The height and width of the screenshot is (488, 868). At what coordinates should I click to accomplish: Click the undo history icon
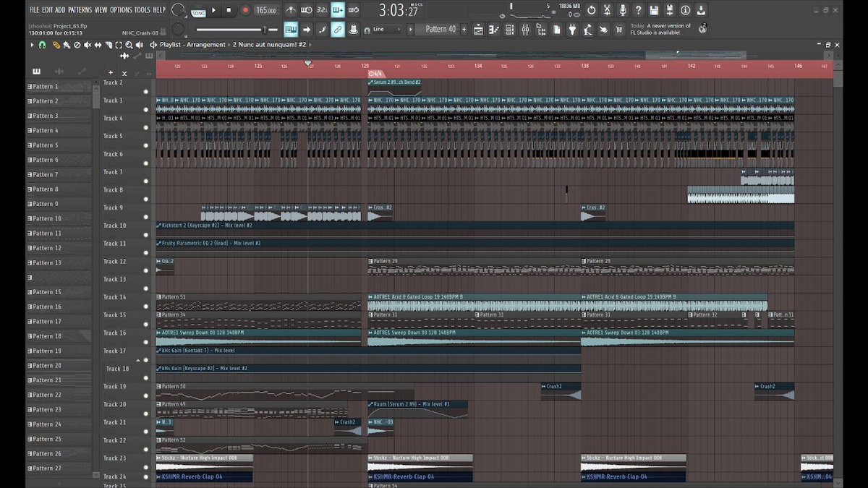coord(592,9)
